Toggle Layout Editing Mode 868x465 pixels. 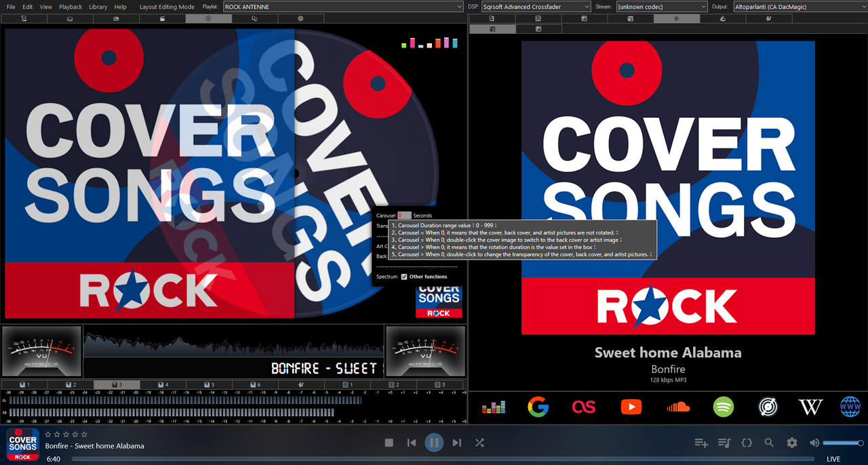tap(167, 7)
